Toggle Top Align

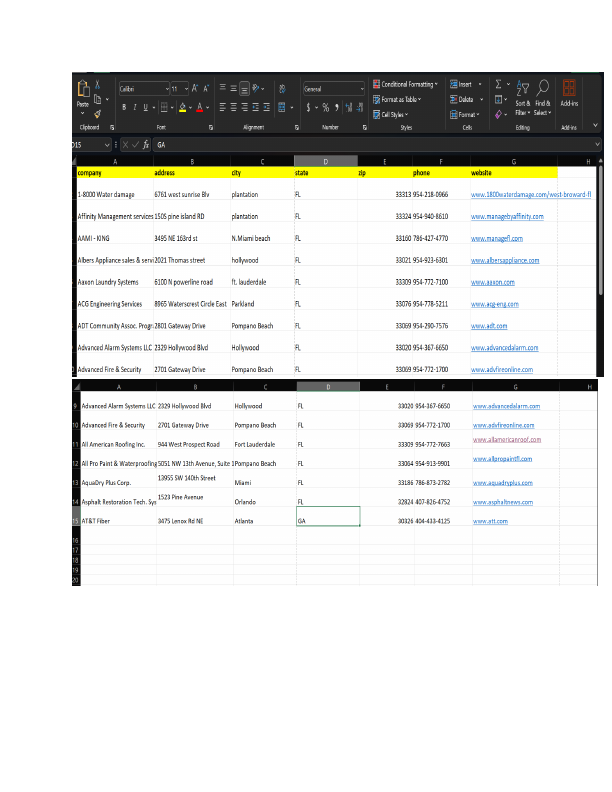pos(223,88)
